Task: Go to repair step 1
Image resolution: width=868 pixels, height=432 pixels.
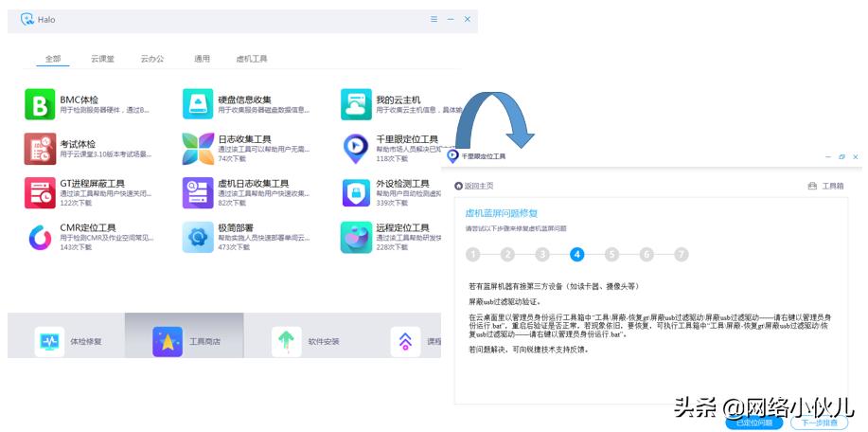Action: coord(472,255)
